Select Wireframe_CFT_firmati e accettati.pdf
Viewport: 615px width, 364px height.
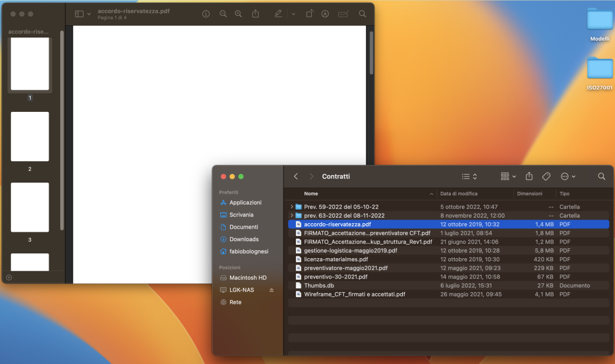click(x=448, y=294)
